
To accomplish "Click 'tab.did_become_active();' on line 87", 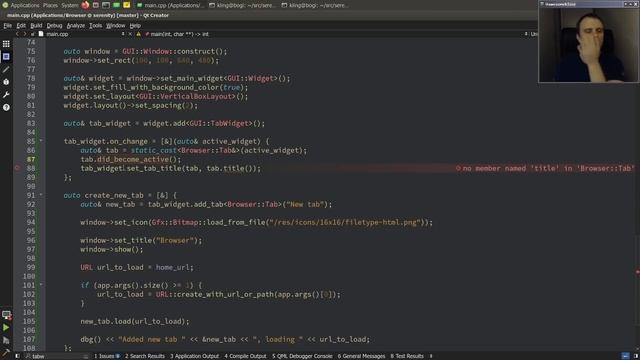I will (x=131, y=159).
